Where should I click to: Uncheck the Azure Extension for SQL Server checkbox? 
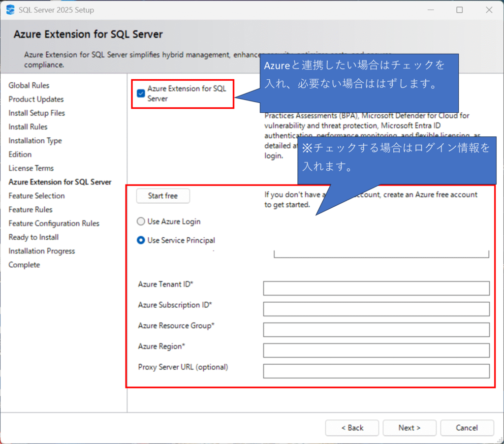point(141,93)
